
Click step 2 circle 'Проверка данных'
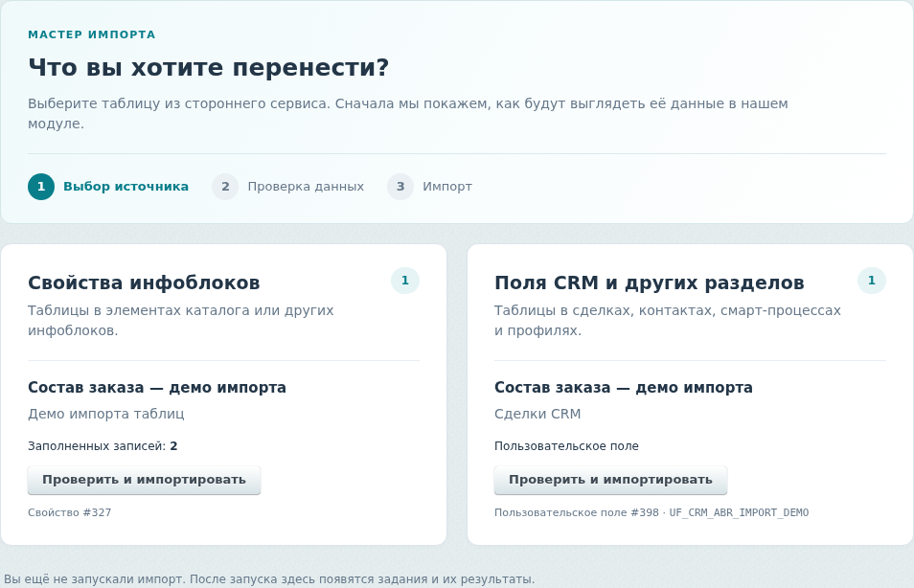click(x=225, y=187)
